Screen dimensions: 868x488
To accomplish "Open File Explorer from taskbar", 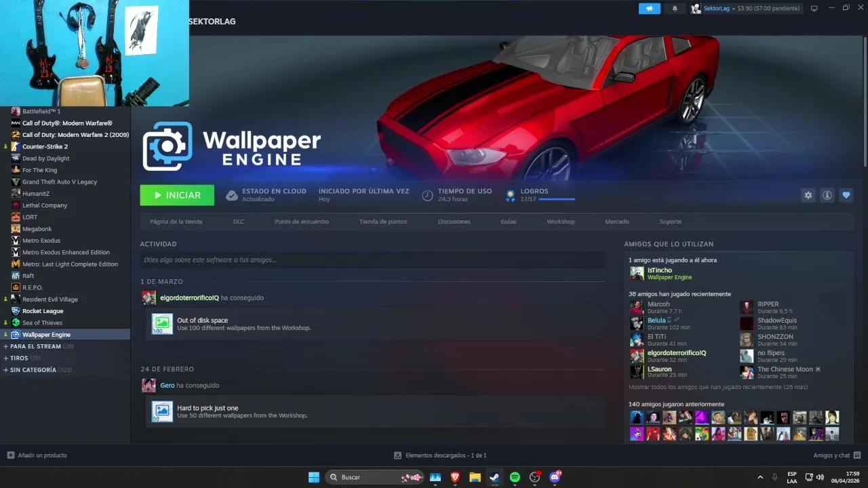I will coord(475,477).
